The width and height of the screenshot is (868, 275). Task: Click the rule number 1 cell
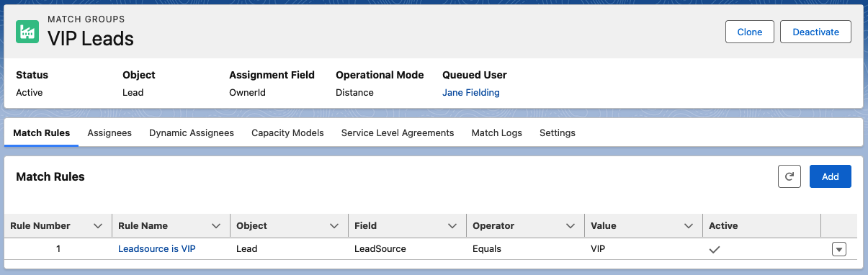tap(58, 248)
